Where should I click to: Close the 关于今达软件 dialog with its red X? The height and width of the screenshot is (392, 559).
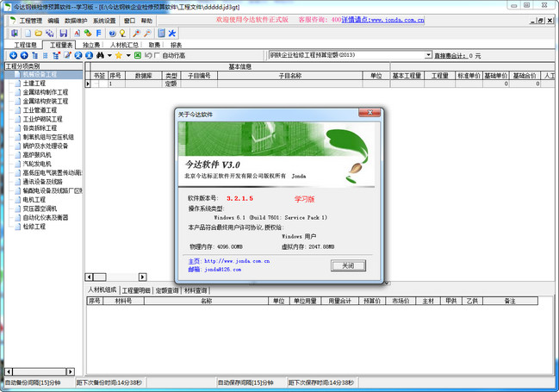pyautogui.click(x=370, y=113)
